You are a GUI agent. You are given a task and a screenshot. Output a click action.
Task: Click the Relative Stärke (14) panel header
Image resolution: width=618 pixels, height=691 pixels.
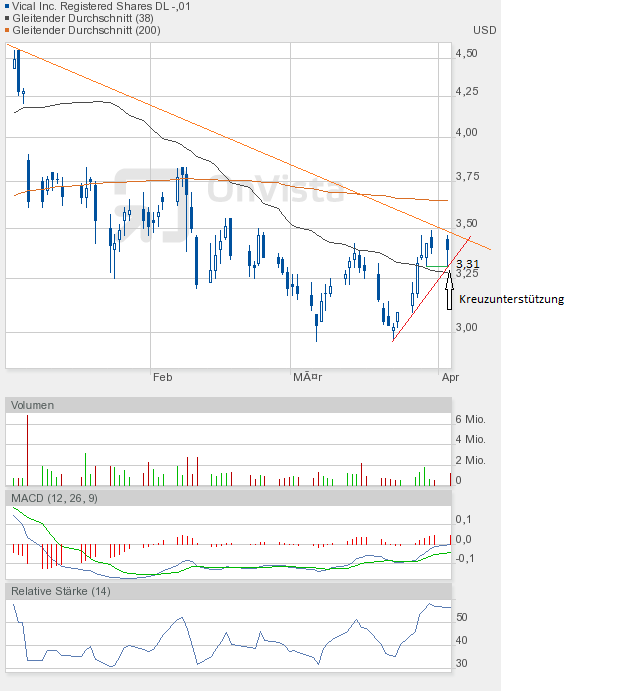click(x=228, y=591)
